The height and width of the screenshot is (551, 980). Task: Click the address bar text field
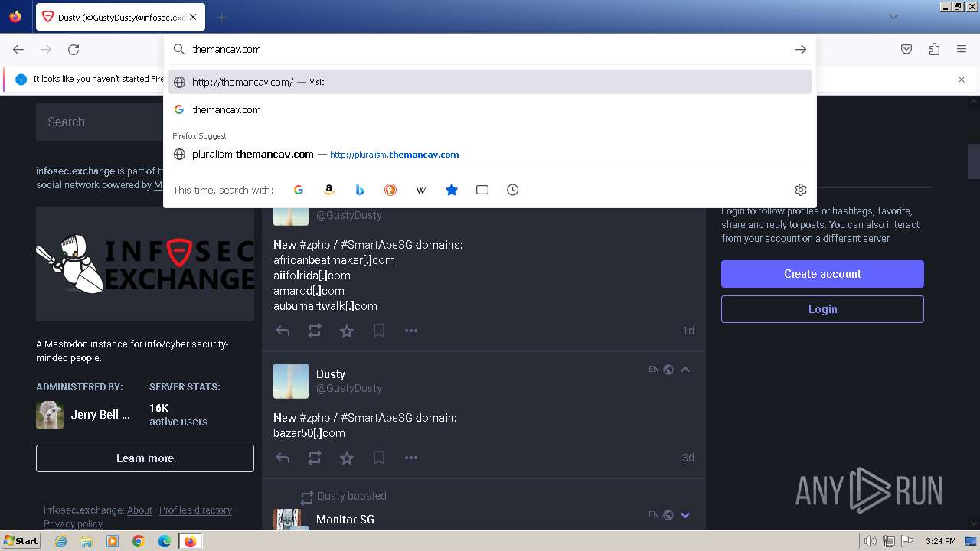[490, 49]
